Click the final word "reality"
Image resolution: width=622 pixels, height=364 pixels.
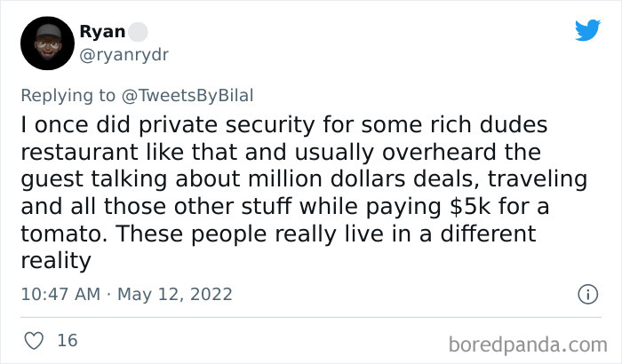56,261
